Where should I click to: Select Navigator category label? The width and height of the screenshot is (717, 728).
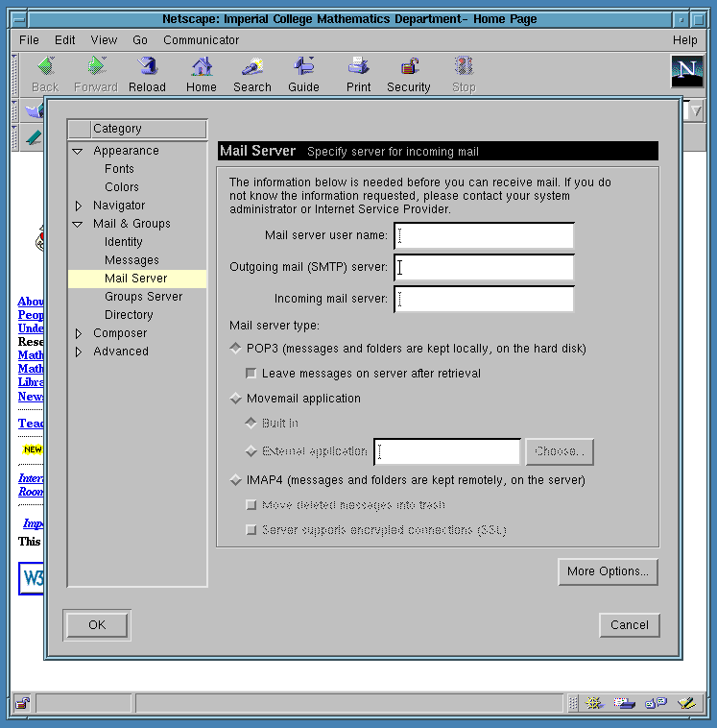[x=119, y=205]
